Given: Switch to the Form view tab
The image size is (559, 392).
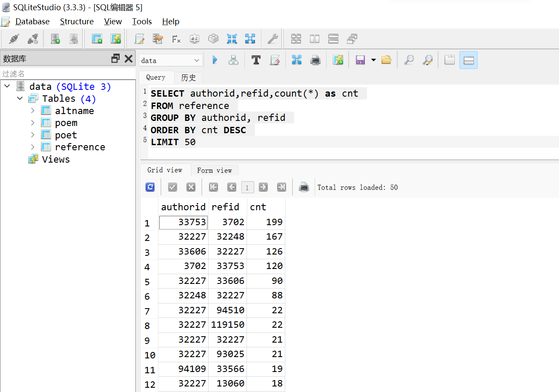Looking at the screenshot, I should pyautogui.click(x=215, y=170).
